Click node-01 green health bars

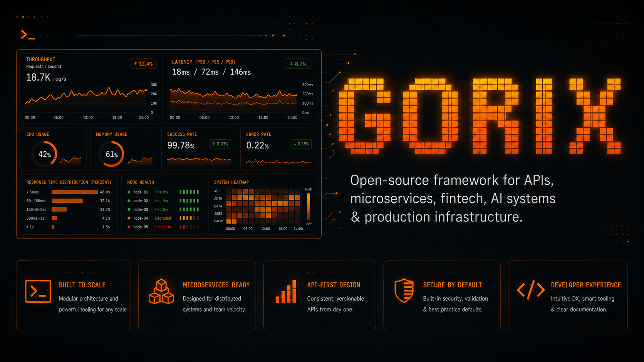189,192
